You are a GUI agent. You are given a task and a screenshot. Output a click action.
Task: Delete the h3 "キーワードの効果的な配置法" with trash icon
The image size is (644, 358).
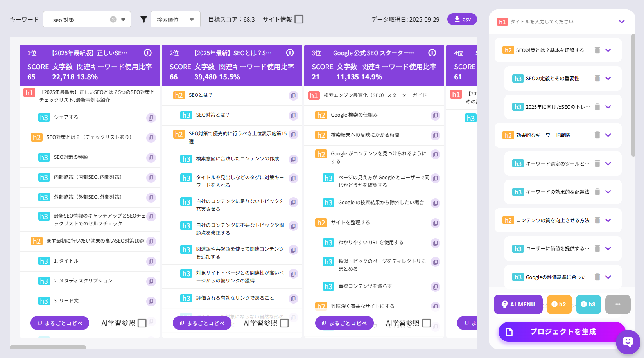597,192
